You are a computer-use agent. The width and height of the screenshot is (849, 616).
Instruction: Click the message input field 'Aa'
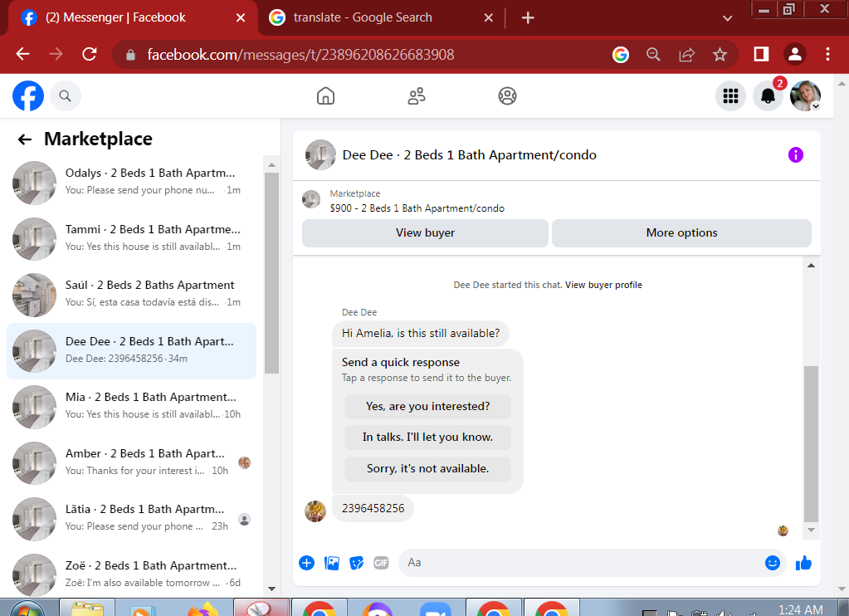click(x=582, y=563)
